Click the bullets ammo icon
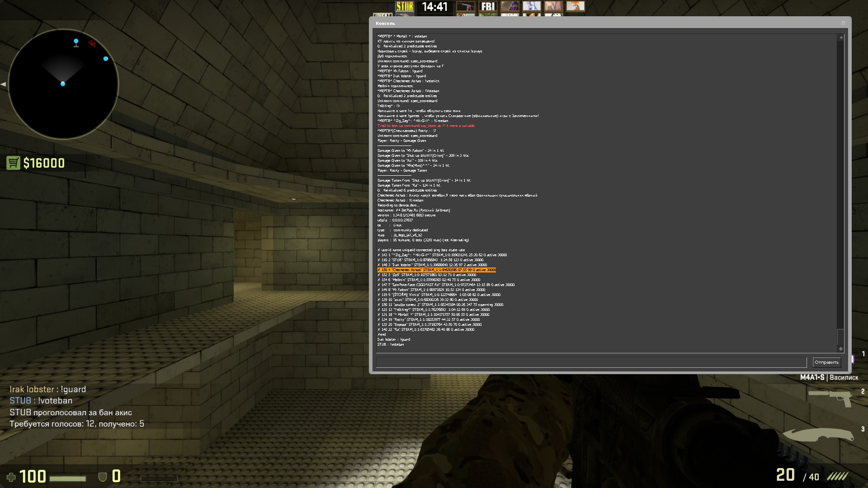 coord(837,476)
